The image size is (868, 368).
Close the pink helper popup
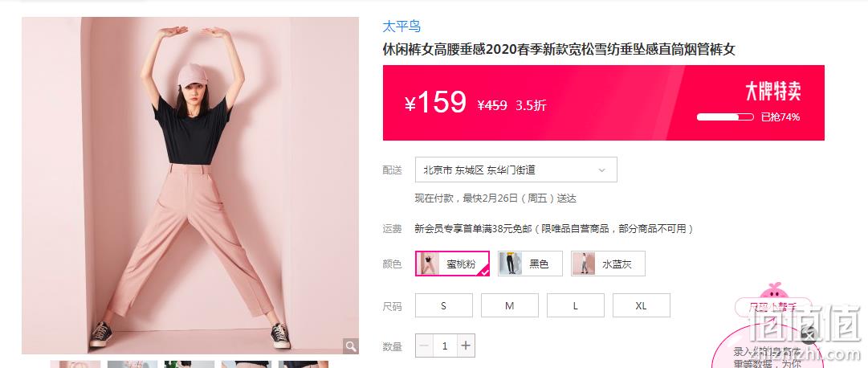809,335
